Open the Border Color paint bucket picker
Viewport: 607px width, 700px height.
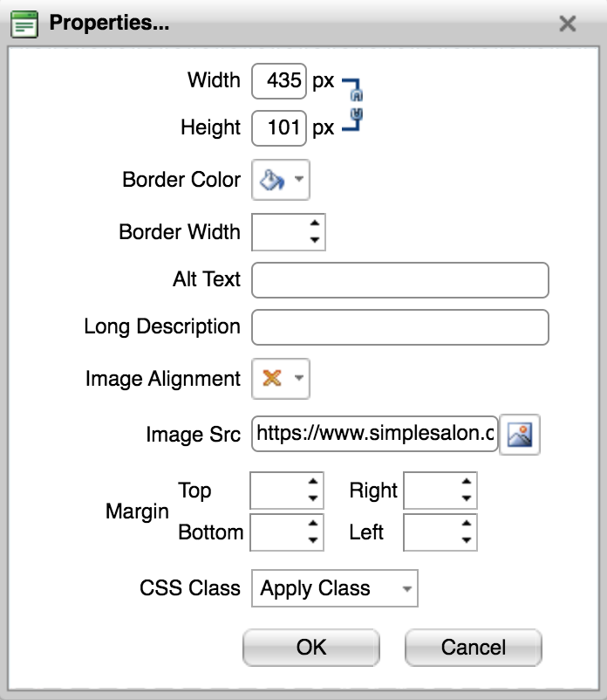pos(272,180)
